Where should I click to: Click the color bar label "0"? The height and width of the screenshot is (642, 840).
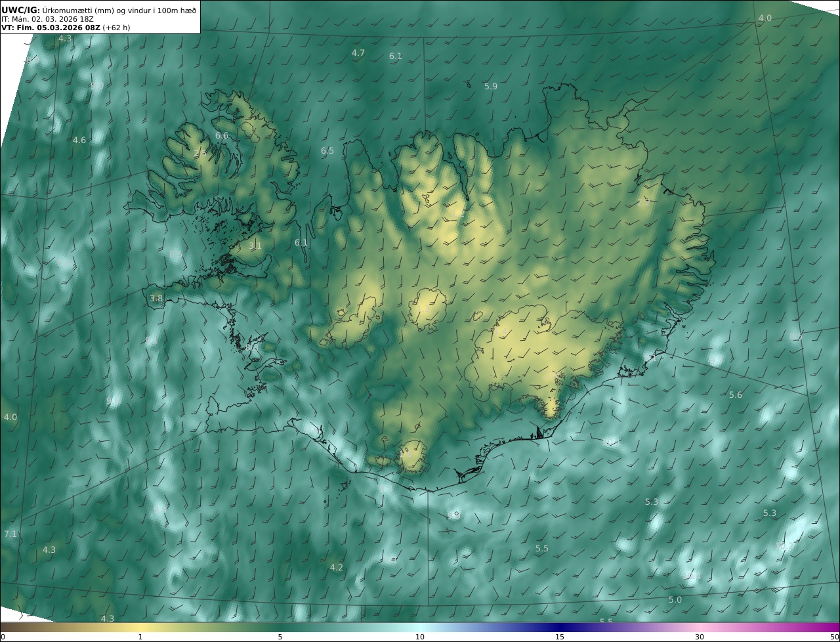pos(3,637)
